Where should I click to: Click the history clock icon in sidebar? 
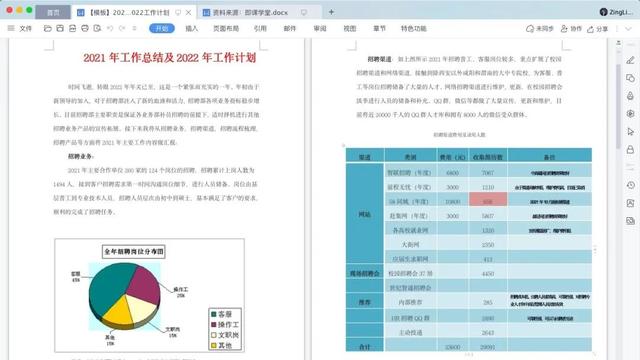(631, 185)
